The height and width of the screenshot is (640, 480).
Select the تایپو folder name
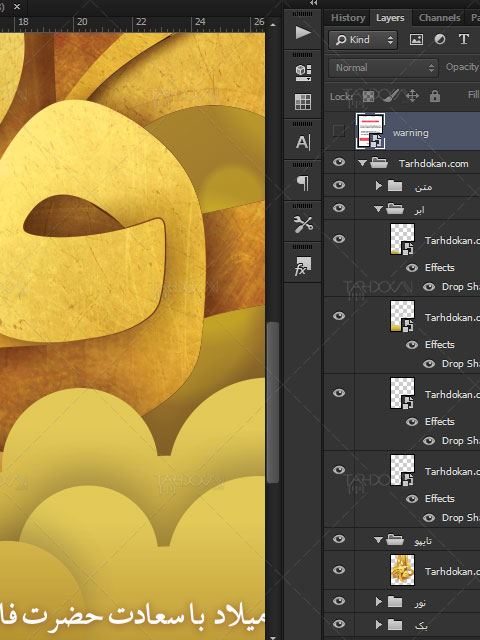pos(422,541)
